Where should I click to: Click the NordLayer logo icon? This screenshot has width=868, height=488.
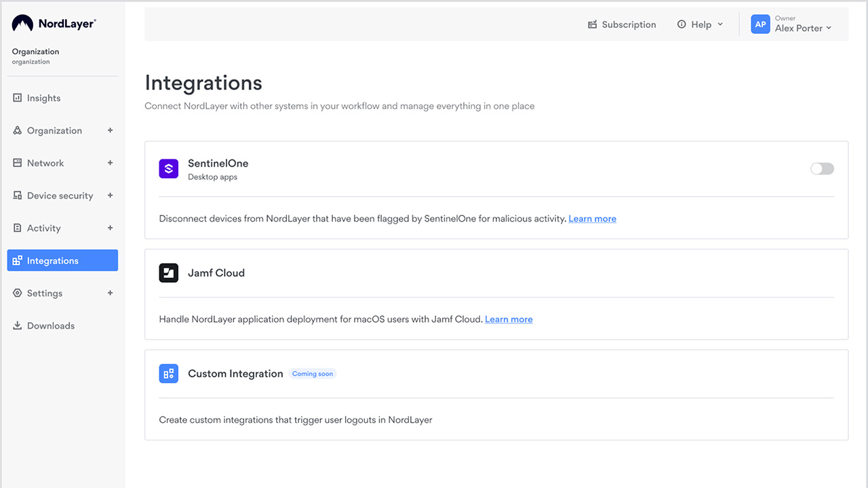pos(22,24)
